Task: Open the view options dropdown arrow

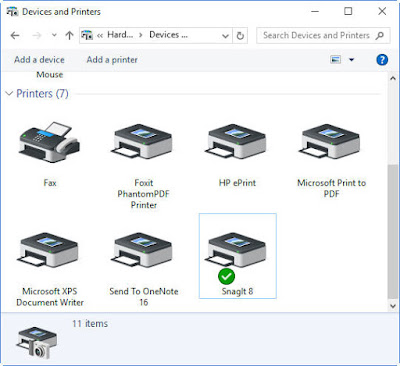Action: click(x=351, y=60)
